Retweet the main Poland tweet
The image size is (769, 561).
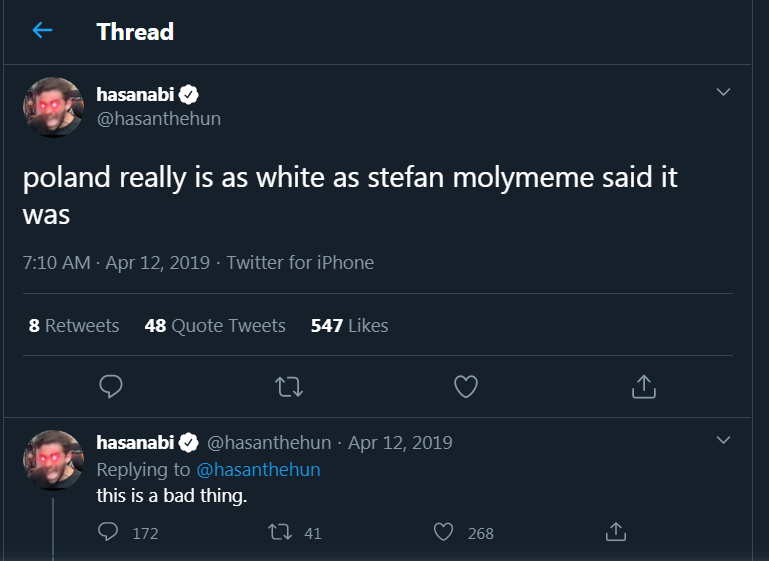[x=288, y=386]
